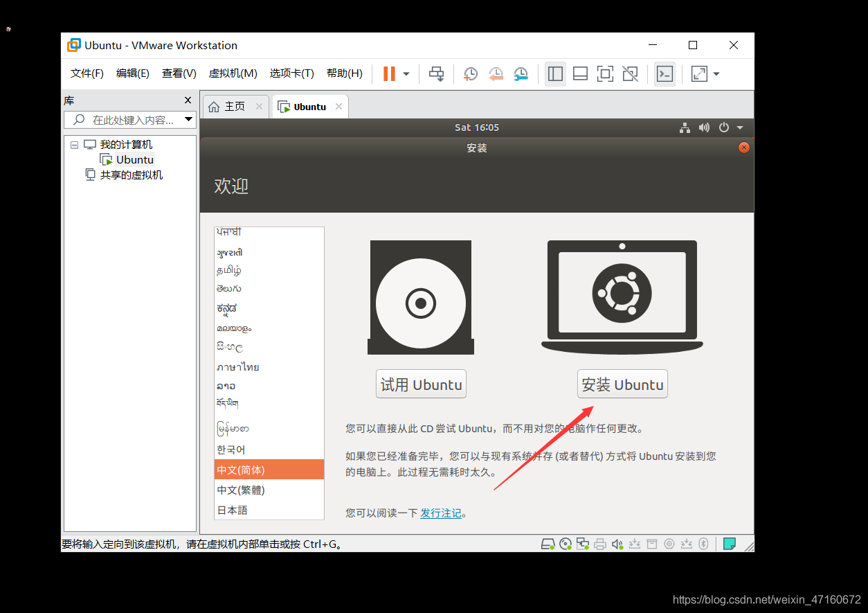Switch to Unity mode icon

630,73
